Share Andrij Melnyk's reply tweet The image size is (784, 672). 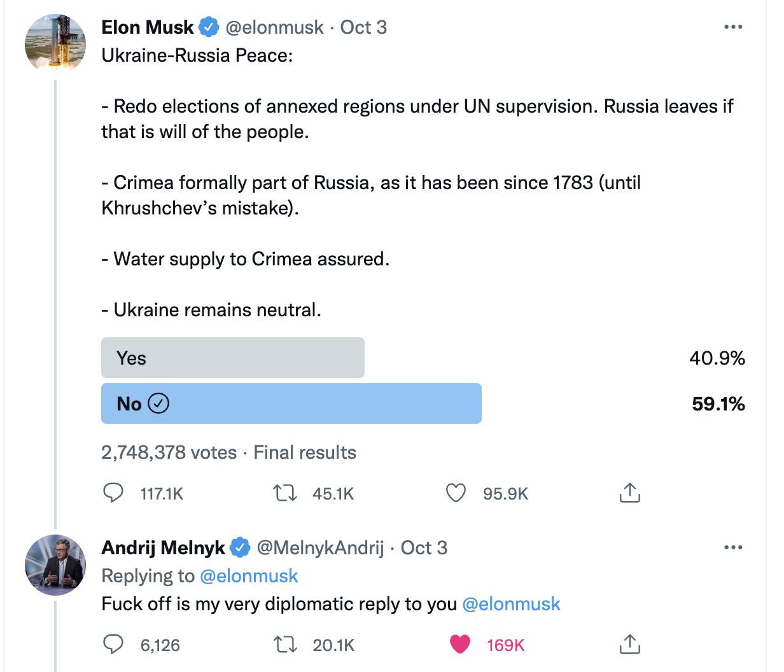[629, 644]
